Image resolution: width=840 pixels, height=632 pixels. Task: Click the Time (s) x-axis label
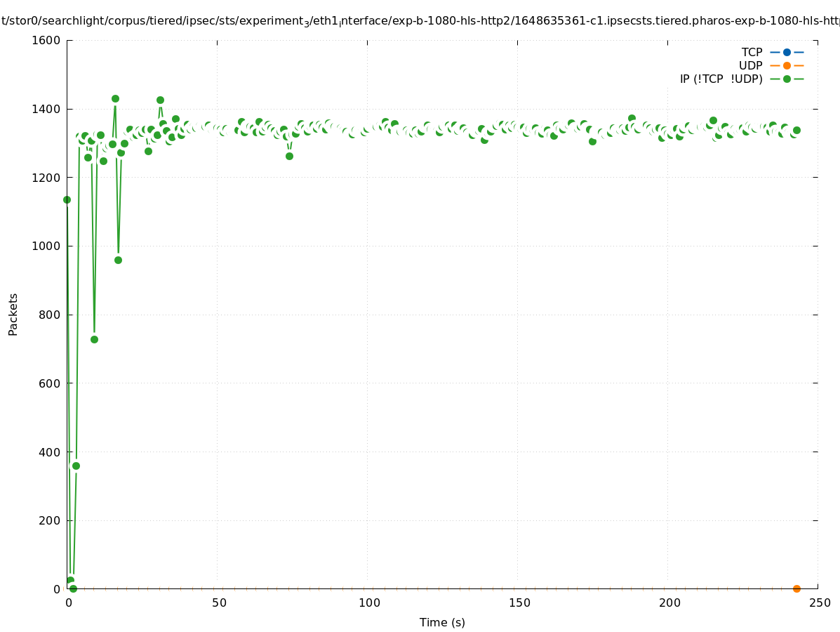pos(442,622)
